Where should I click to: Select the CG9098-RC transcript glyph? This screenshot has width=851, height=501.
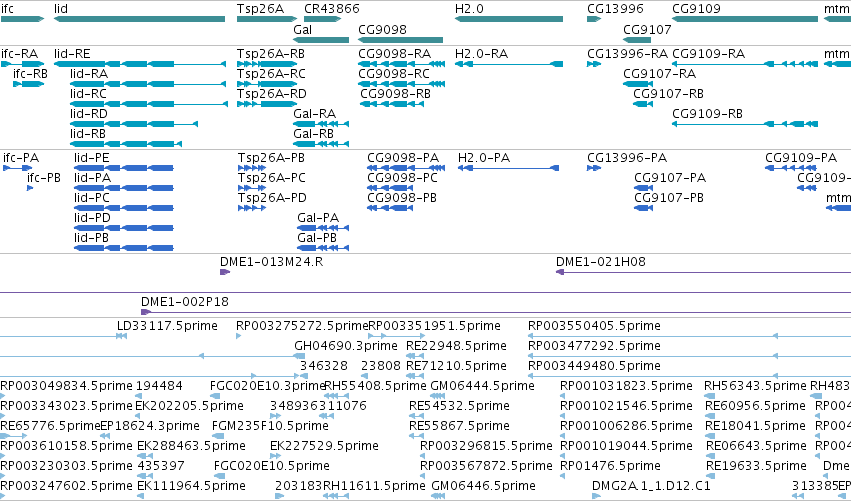point(402,84)
